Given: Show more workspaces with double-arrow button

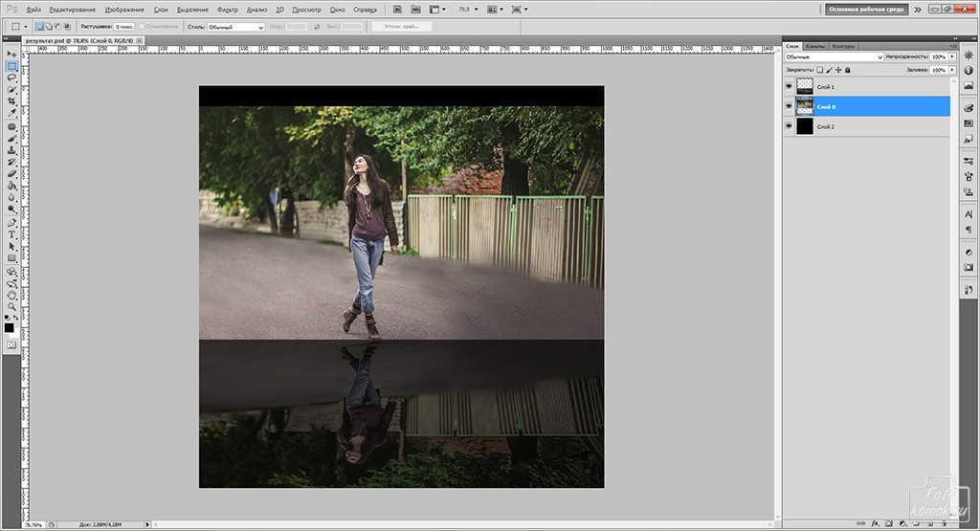Looking at the screenshot, I should [918, 10].
